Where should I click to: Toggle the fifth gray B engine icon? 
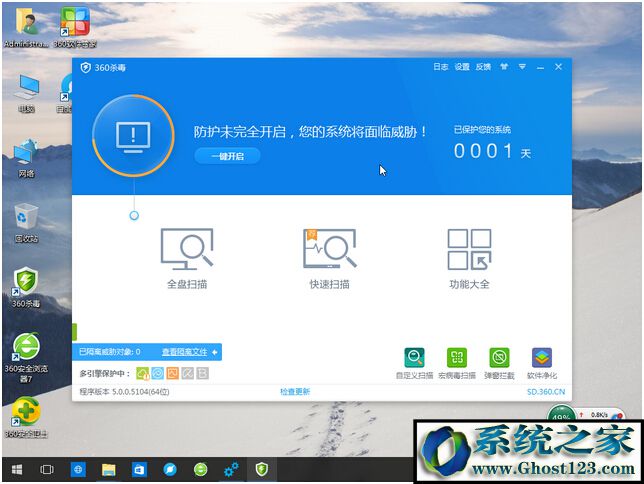tap(202, 373)
